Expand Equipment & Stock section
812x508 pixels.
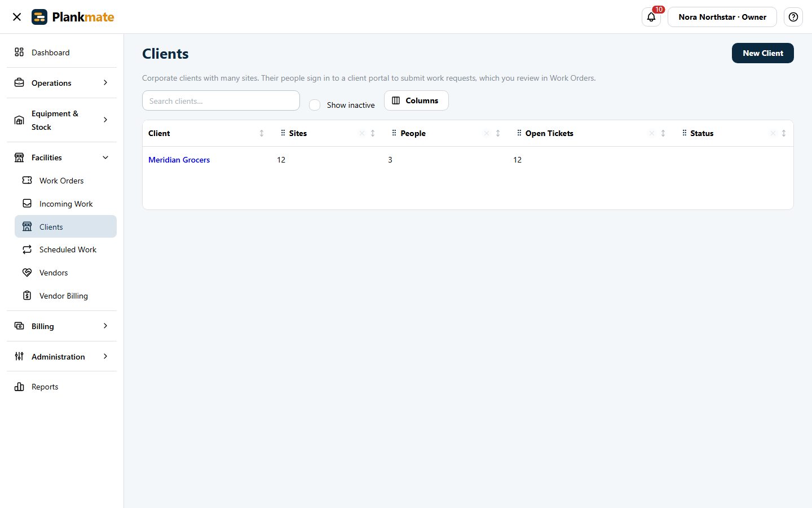(x=61, y=120)
